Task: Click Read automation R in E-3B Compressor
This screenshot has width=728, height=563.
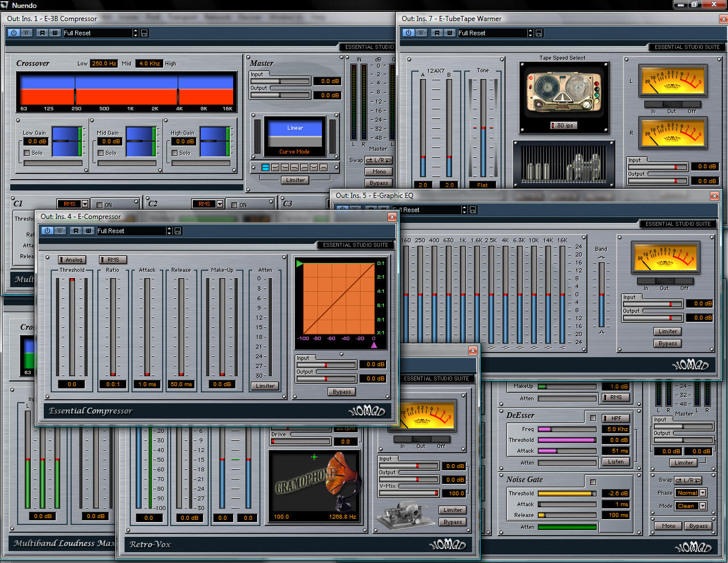Action: coord(43,33)
